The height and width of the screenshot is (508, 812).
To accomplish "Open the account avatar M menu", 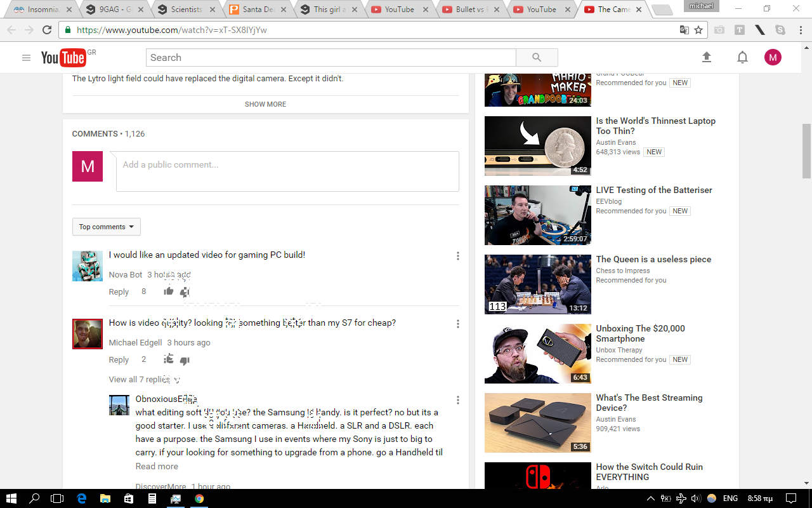I will coord(773,58).
